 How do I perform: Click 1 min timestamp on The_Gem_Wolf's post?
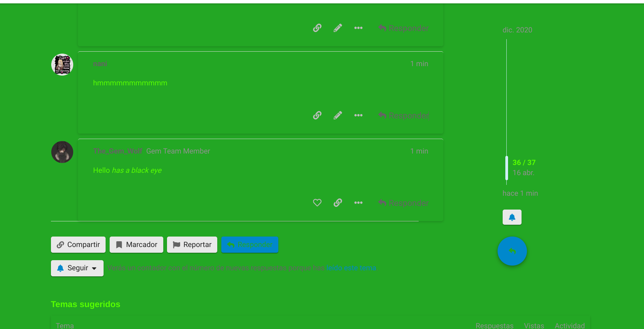(x=419, y=151)
